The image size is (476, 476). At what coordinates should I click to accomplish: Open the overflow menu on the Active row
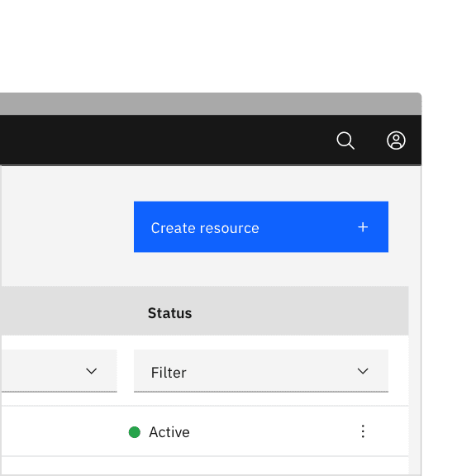point(363,431)
